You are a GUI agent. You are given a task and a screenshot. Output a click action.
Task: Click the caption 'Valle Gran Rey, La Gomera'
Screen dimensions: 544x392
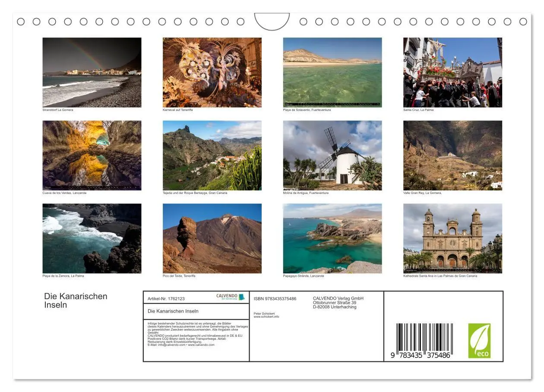[422, 193]
